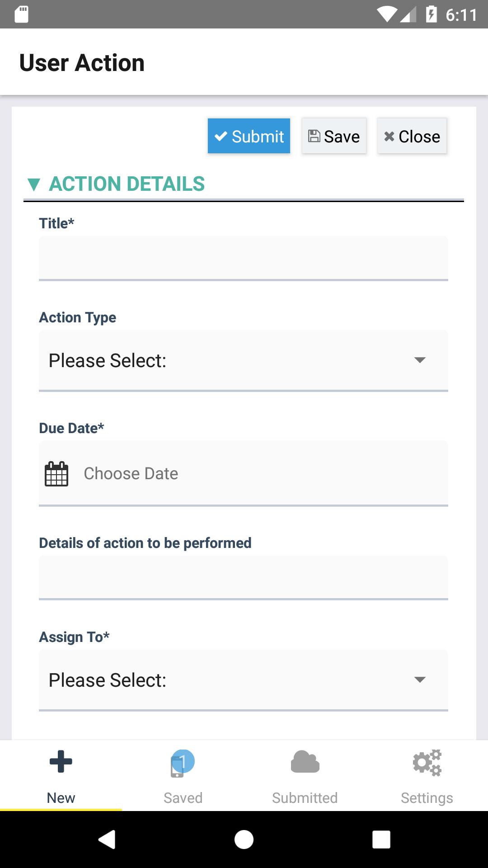Save the action as draft
This screenshot has height=868, width=488.
click(x=334, y=136)
